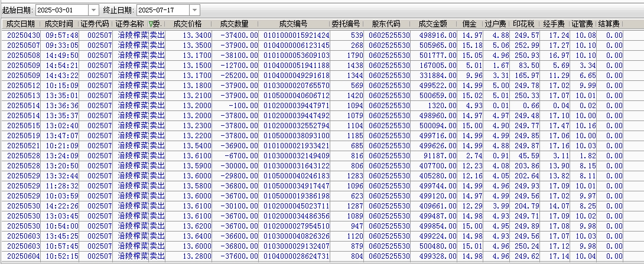Open the start date dropdown arrow
The height and width of the screenshot is (264, 644).
[94, 10]
